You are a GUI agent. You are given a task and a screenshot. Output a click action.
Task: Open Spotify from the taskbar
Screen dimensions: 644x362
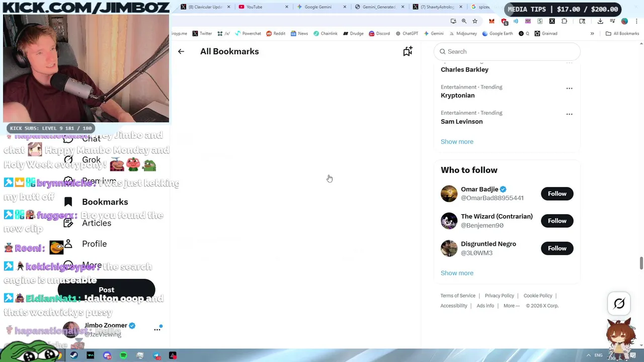pos(123,356)
